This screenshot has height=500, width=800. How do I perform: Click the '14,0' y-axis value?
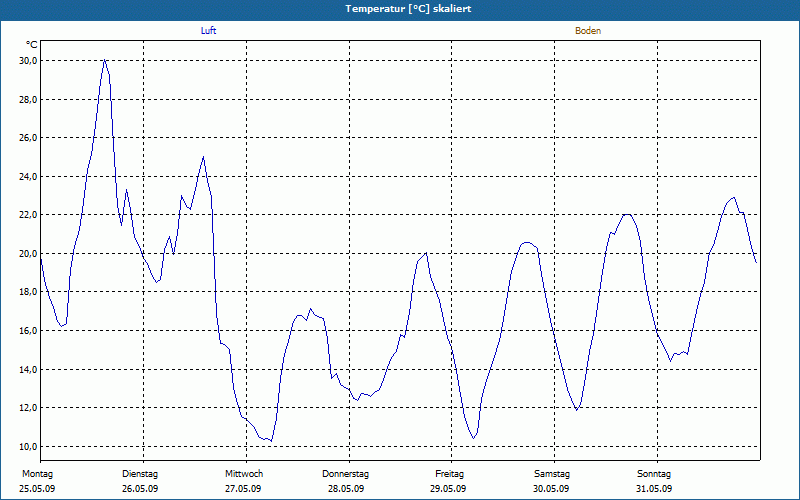pyautogui.click(x=28, y=369)
